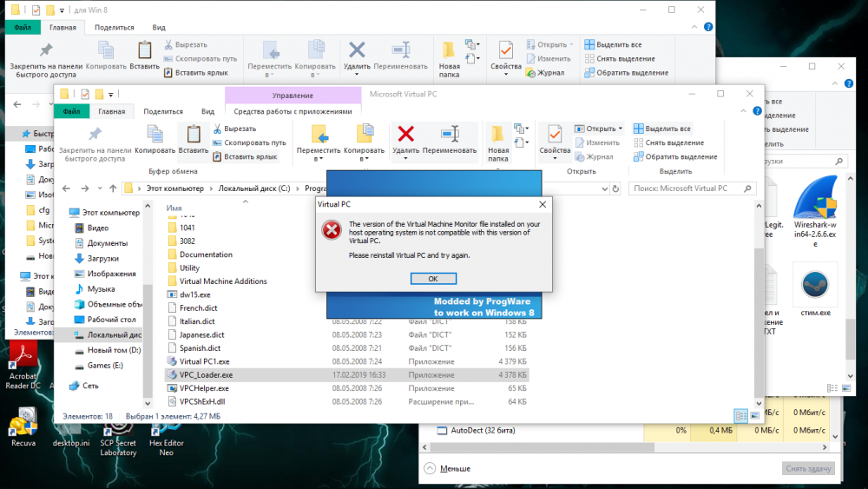Image resolution: width=868 pixels, height=489 pixels.
Task: Click Copy icon in Microsoft Virtual PC ribbon
Action: [155, 134]
